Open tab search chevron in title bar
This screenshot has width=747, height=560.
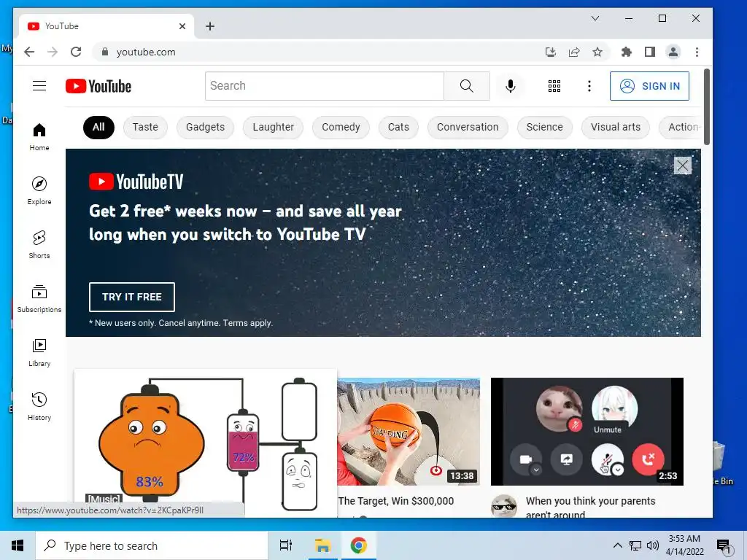pos(595,18)
